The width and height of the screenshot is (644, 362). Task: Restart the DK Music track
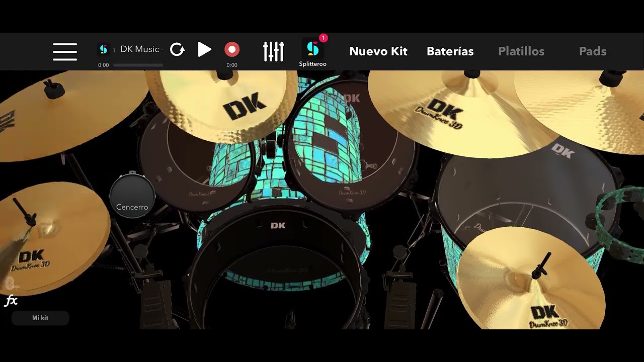tap(177, 49)
